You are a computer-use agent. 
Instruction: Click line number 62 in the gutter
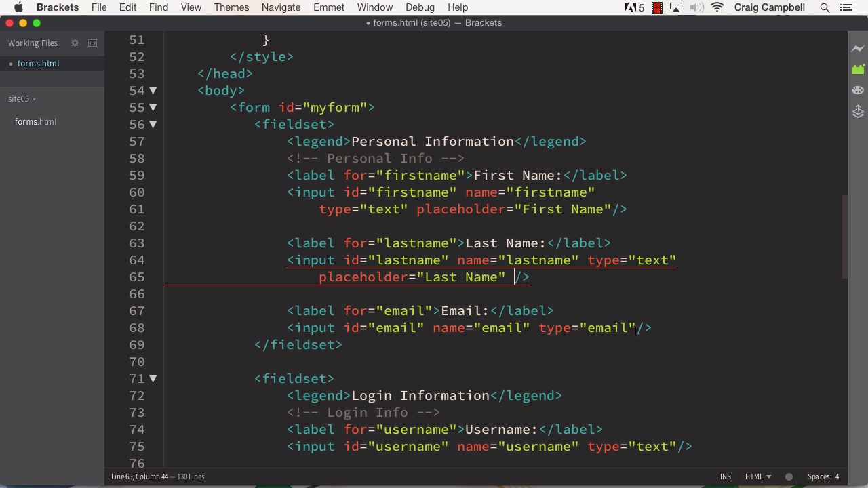click(x=137, y=226)
